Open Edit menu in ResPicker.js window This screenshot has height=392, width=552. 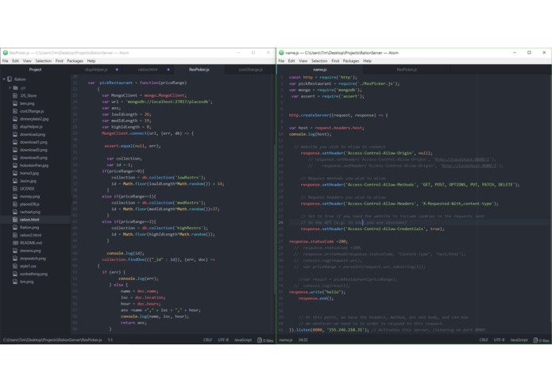coord(16,61)
